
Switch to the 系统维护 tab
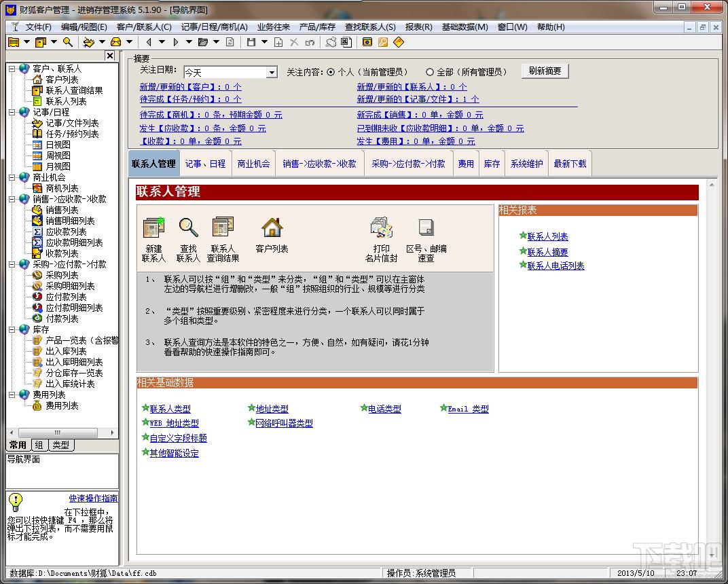[526, 164]
